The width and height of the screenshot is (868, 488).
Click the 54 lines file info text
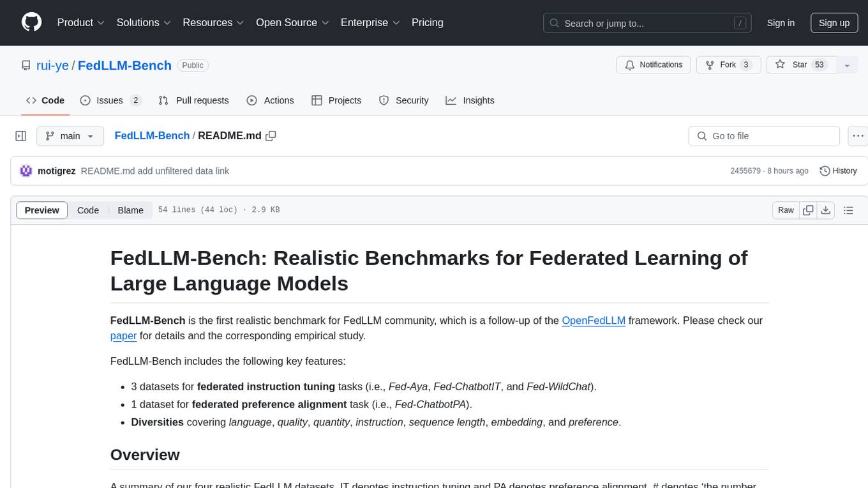tap(219, 210)
